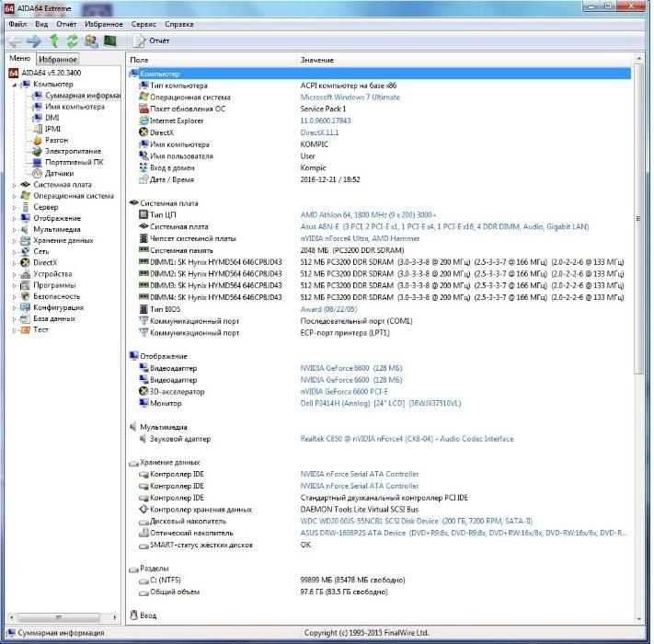Expand the Мультимедиа tree node
Viewport: 654px width, 644px height.
pos(14,230)
